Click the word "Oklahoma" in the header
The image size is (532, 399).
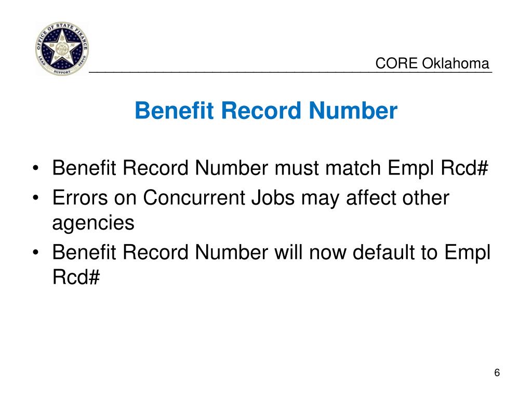(455, 63)
